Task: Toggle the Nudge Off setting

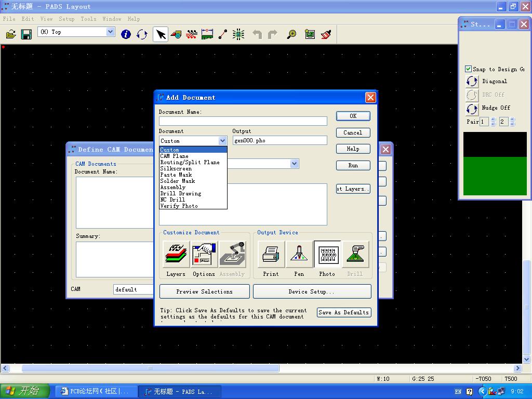Action: tap(472, 109)
